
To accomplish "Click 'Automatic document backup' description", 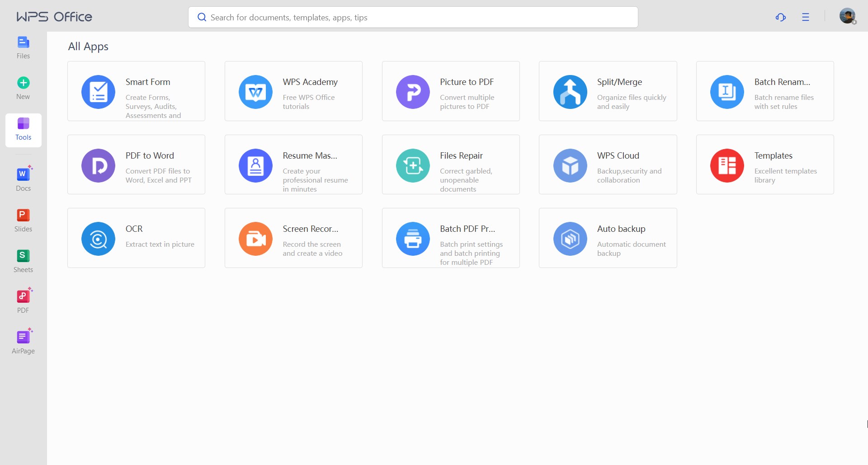I will coord(632,249).
